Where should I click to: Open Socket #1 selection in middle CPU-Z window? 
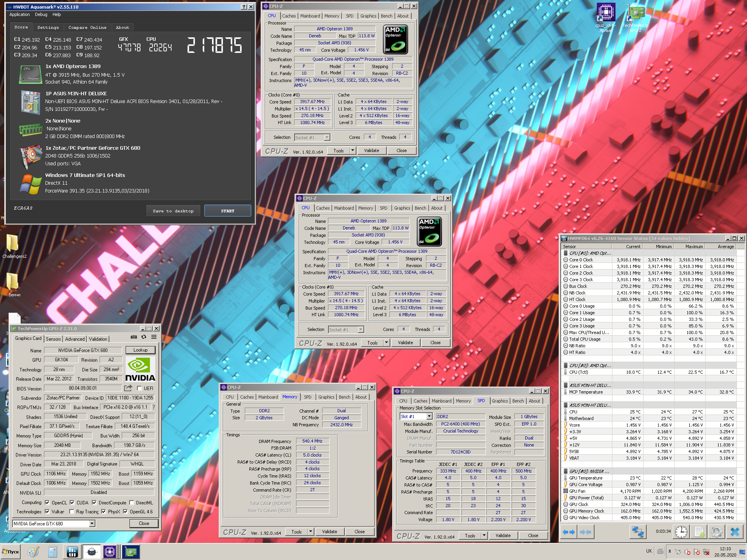pos(346,329)
